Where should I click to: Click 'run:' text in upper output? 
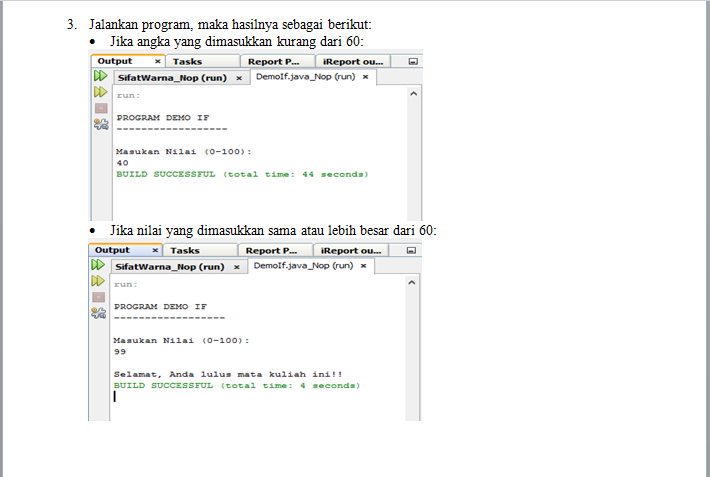click(x=128, y=96)
